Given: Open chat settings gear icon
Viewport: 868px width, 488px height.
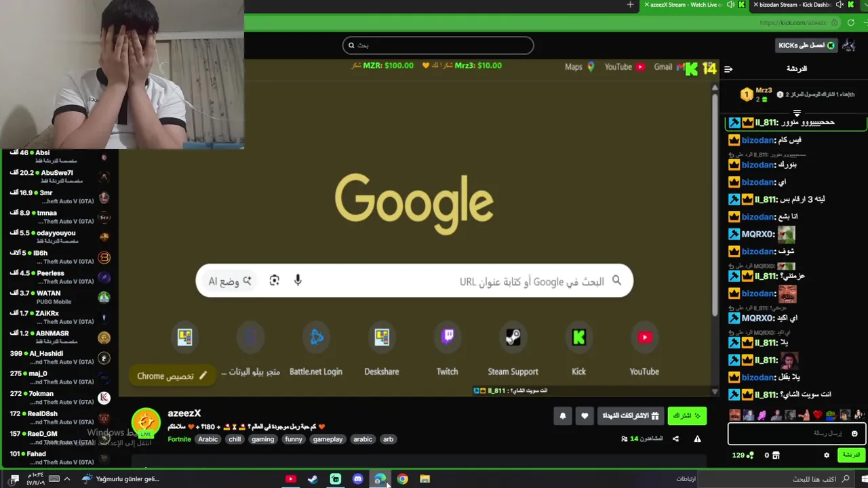Looking at the screenshot, I should (826, 455).
